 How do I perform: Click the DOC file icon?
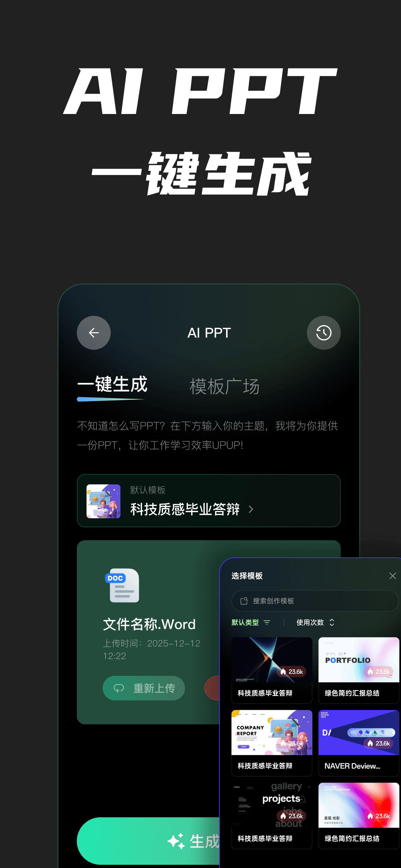(x=122, y=585)
